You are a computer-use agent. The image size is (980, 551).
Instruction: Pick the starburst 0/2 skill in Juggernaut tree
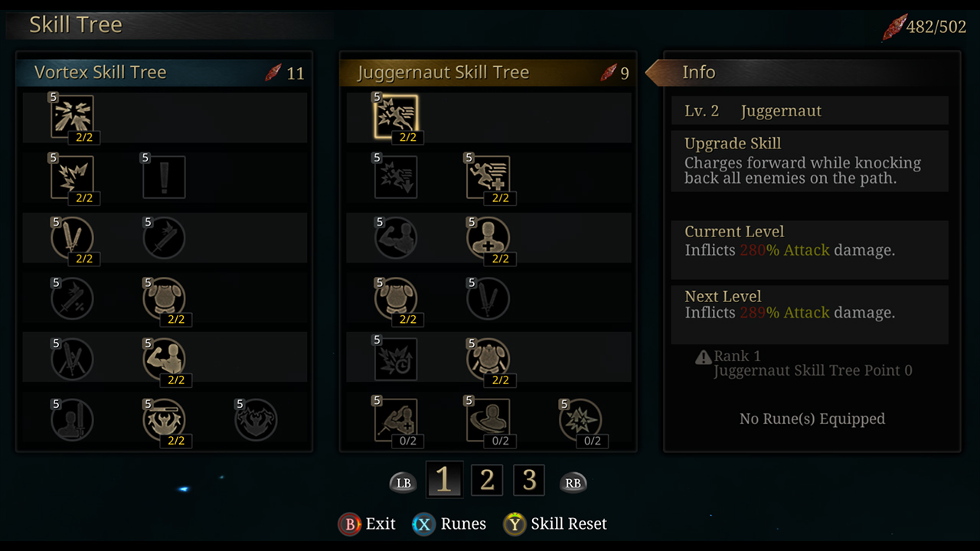click(580, 419)
